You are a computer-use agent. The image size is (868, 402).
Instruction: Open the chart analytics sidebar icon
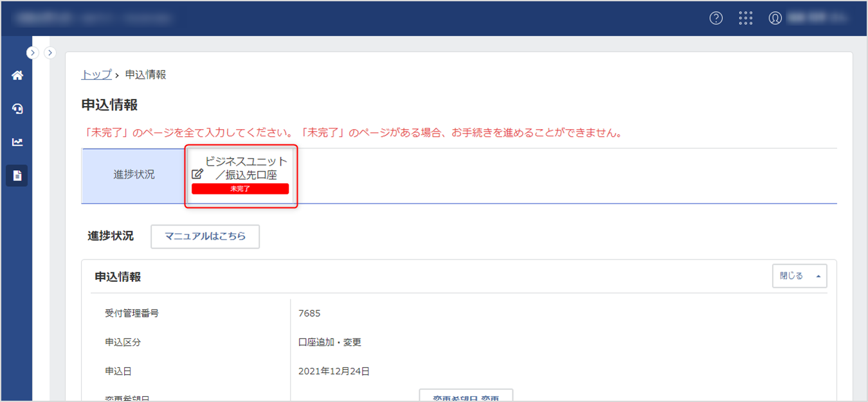click(17, 142)
